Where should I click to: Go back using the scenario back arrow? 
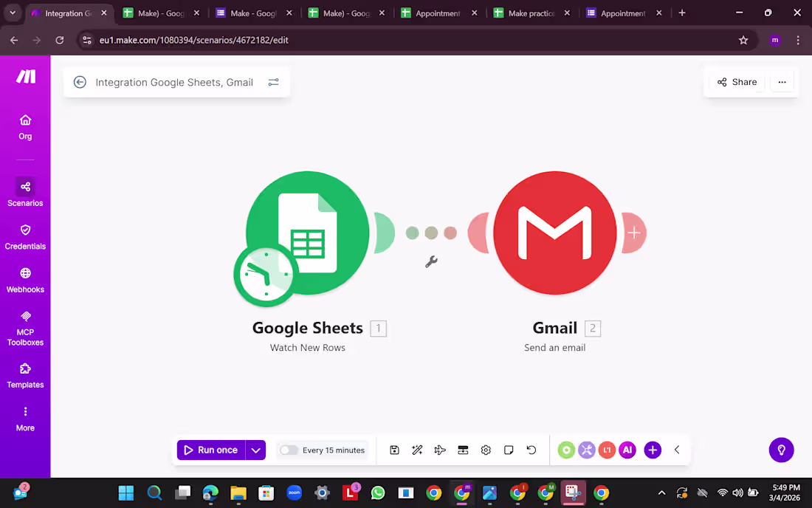(x=80, y=82)
